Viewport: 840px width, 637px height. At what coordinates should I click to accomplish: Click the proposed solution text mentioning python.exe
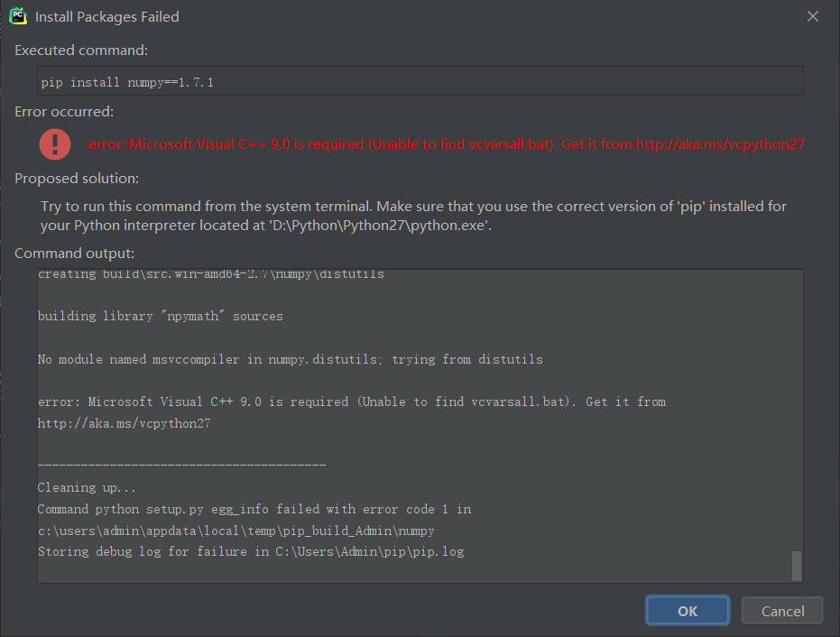click(413, 216)
